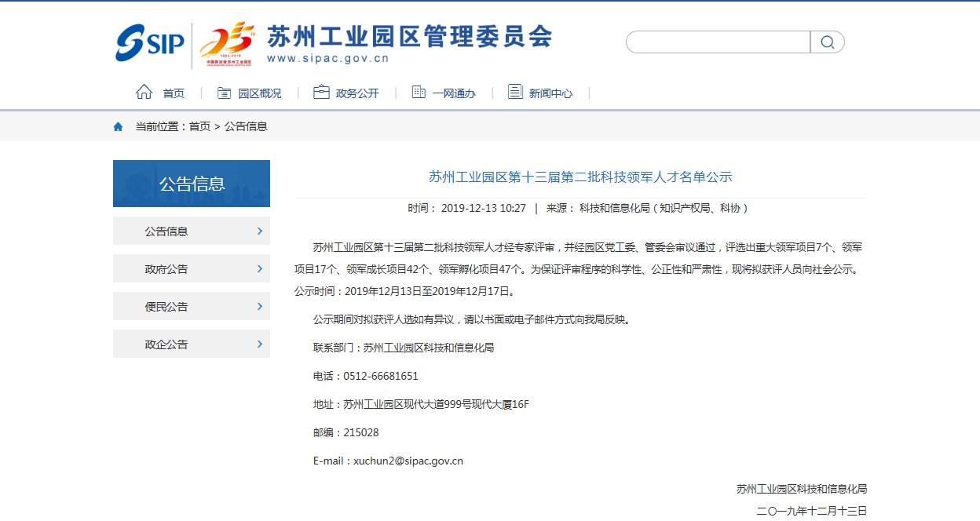The width and height of the screenshot is (980, 521).
Task: Open the 首页 navigation menu item
Action: [x=174, y=92]
